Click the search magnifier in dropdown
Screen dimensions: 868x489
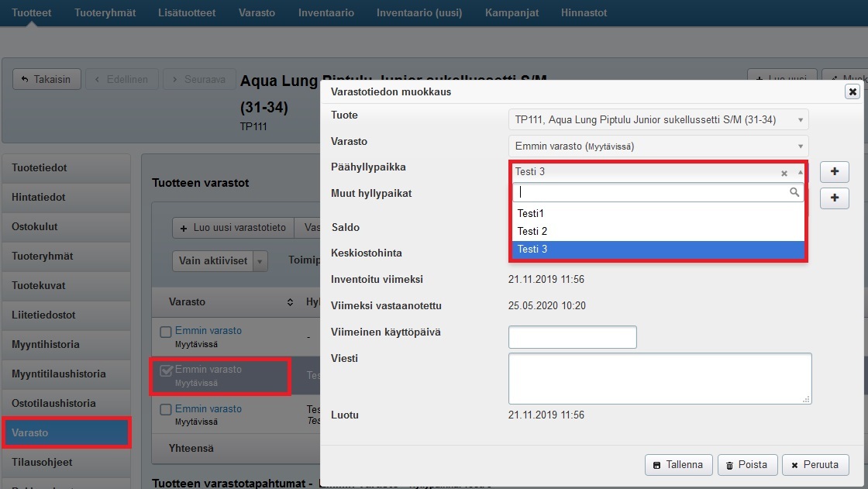[x=794, y=192]
